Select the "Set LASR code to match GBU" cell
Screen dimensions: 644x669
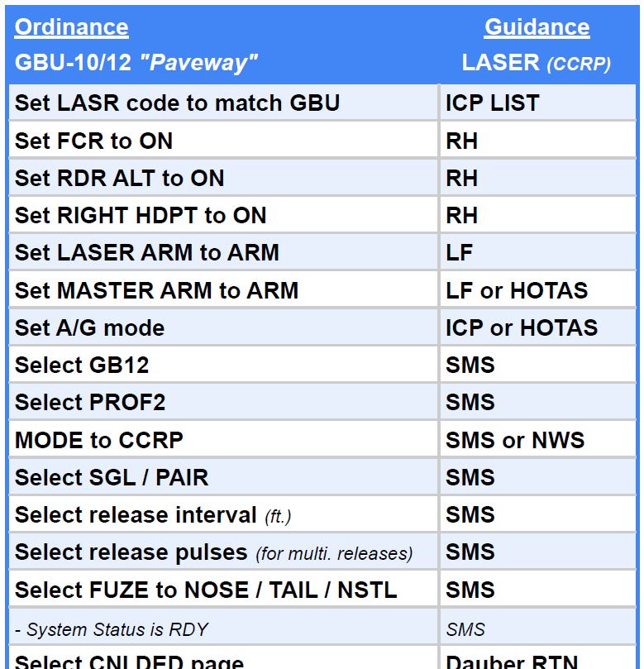click(x=178, y=103)
